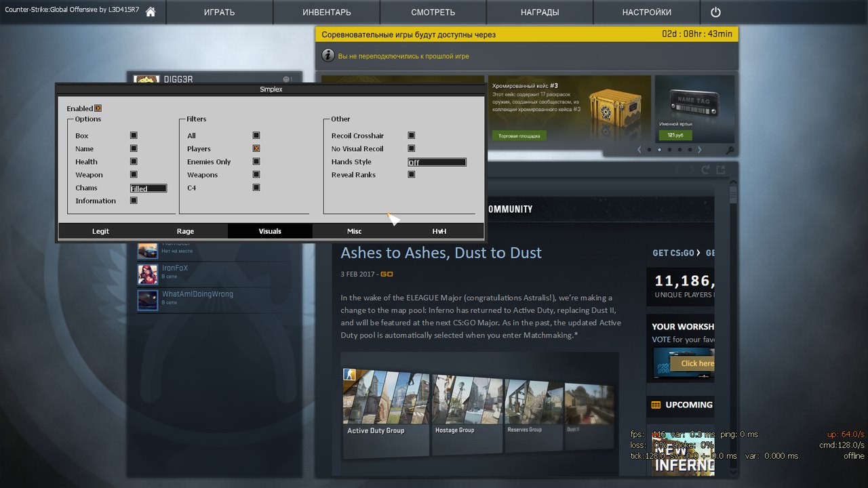The height and width of the screenshot is (488, 868).
Task: Click the green Торговая площадка button
Action: click(519, 136)
